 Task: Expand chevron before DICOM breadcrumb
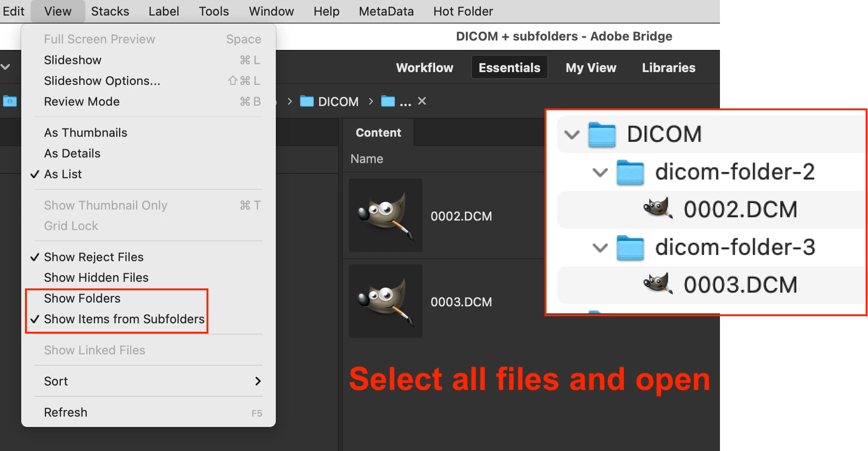(x=289, y=101)
